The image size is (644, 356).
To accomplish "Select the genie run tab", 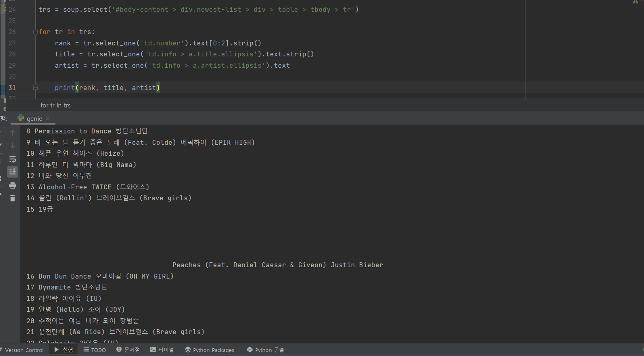I will pos(34,118).
